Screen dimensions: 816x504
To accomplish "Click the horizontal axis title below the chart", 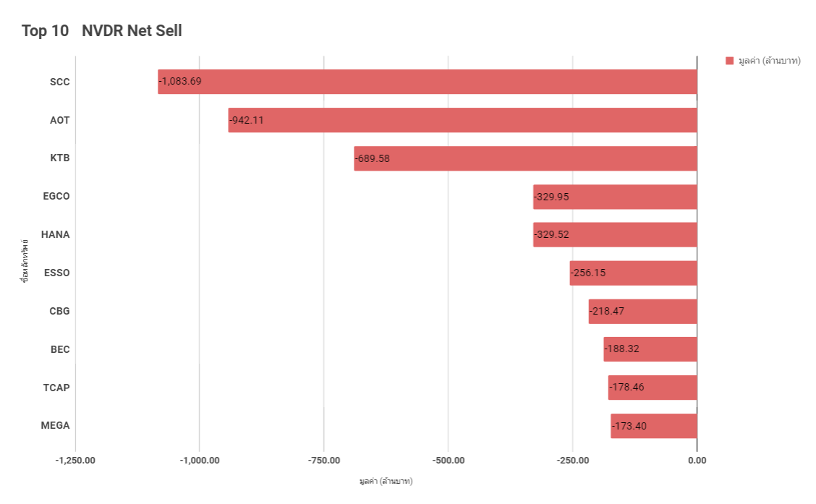I will [x=386, y=481].
